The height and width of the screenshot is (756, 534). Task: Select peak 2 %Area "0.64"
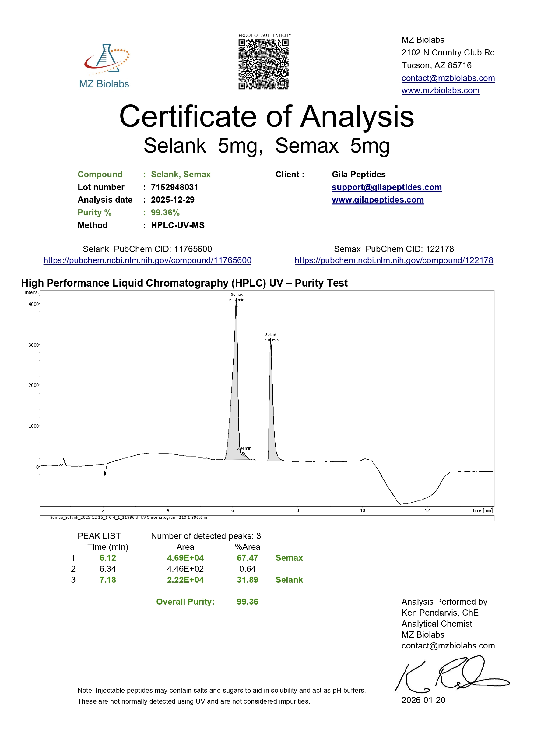248,569
